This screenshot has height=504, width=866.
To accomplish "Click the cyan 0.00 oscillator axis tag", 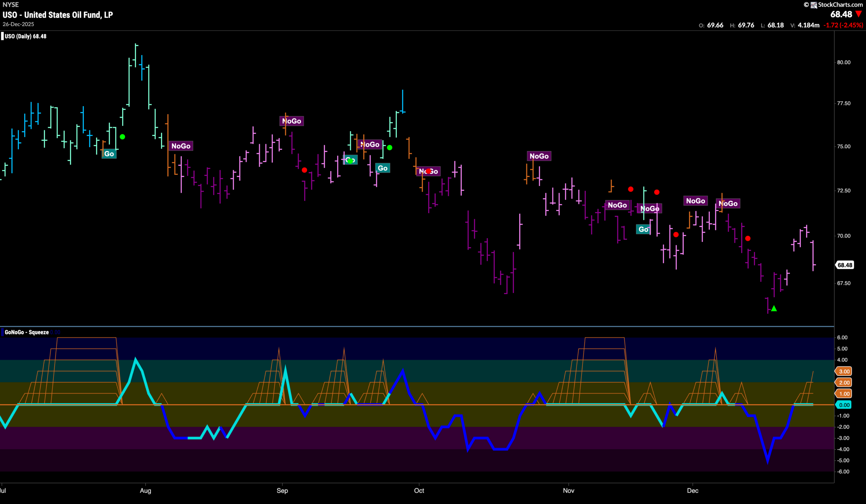I will pos(844,405).
